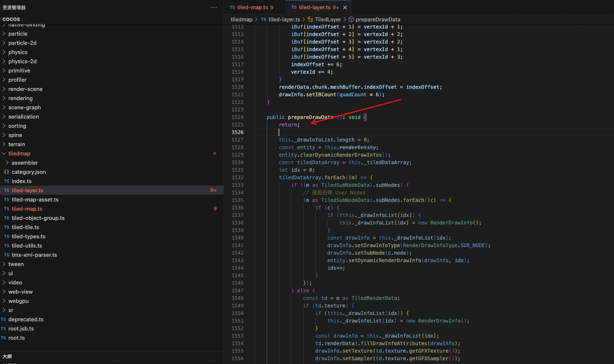Viewport: 614px width, 364px height.
Task: Open index.ts in the tiledmap folder
Action: (x=112, y=181)
